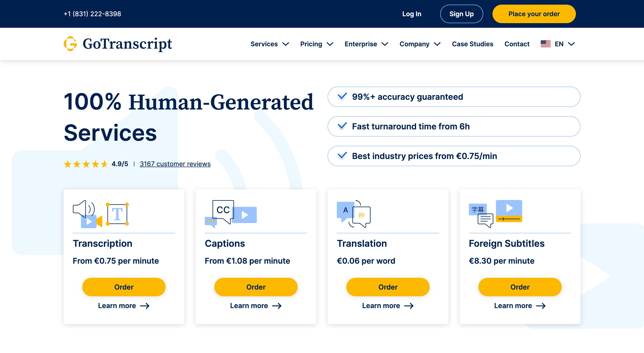Click 'Best industry prices from €0.75/min' text
This screenshot has height=353, width=644.
(424, 156)
